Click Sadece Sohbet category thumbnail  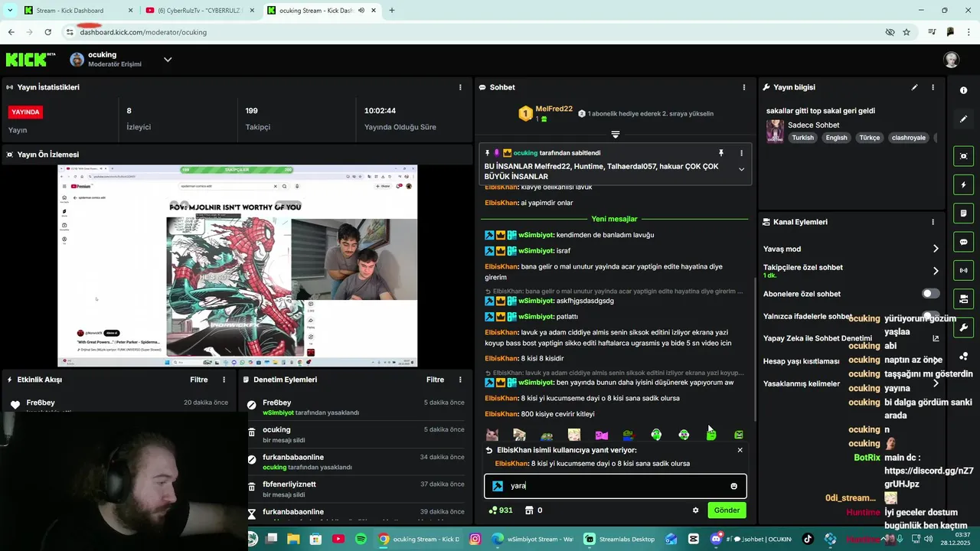point(775,131)
